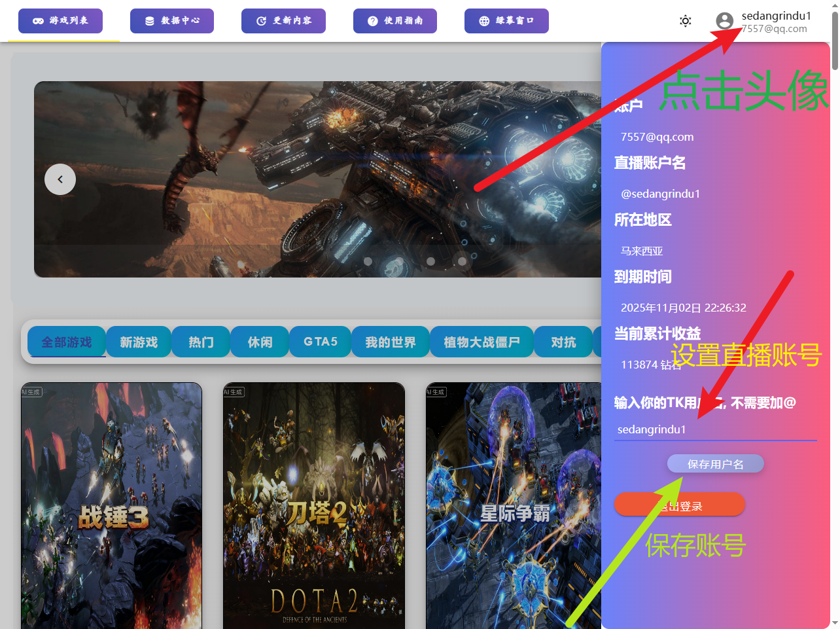The width and height of the screenshot is (840, 629).
Task: Open the 数据中心 data center tab
Action: (172, 21)
